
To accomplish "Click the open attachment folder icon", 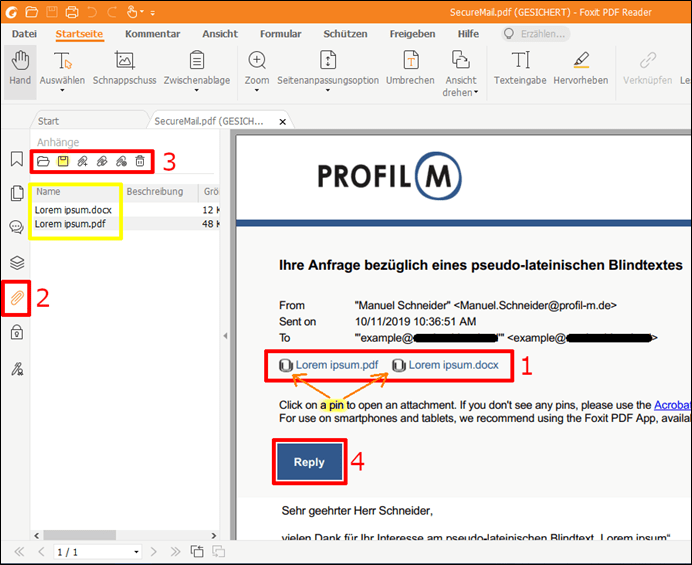I will click(x=43, y=161).
